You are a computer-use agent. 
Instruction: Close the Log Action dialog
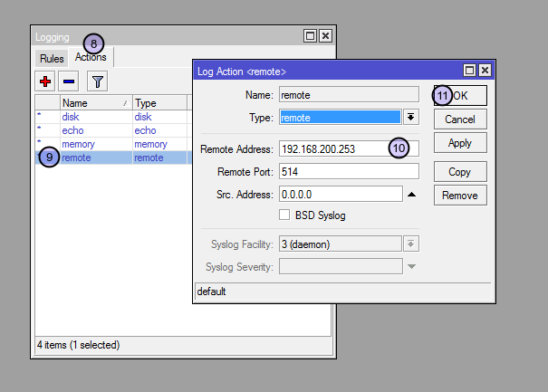(485, 70)
